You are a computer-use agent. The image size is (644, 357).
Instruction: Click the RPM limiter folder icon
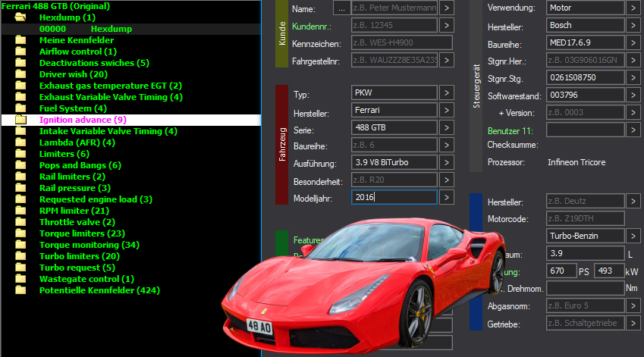click(20, 211)
